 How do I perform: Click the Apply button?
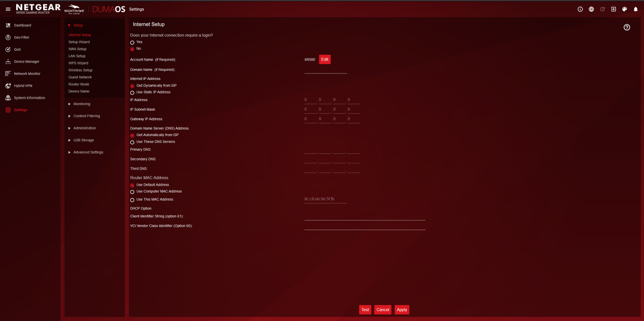(402, 310)
